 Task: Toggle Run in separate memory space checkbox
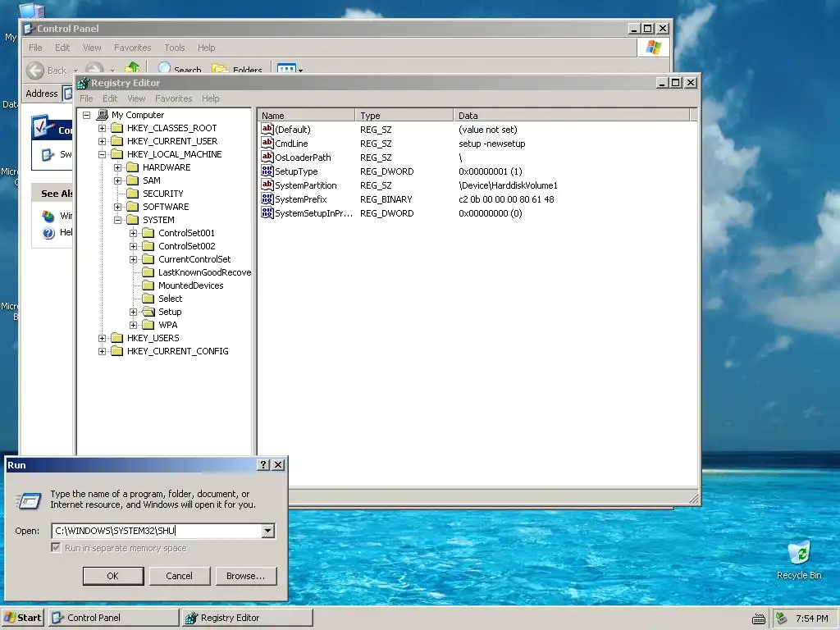coord(56,547)
